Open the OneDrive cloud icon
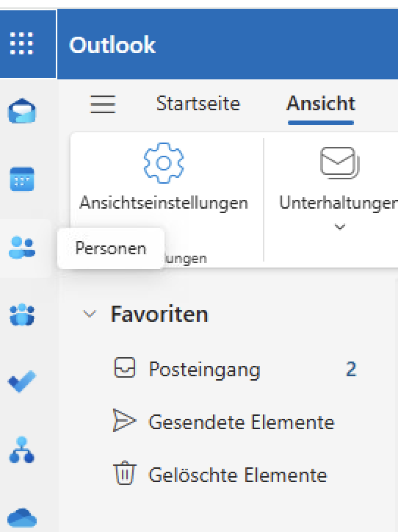This screenshot has height=532, width=398. pyautogui.click(x=22, y=517)
